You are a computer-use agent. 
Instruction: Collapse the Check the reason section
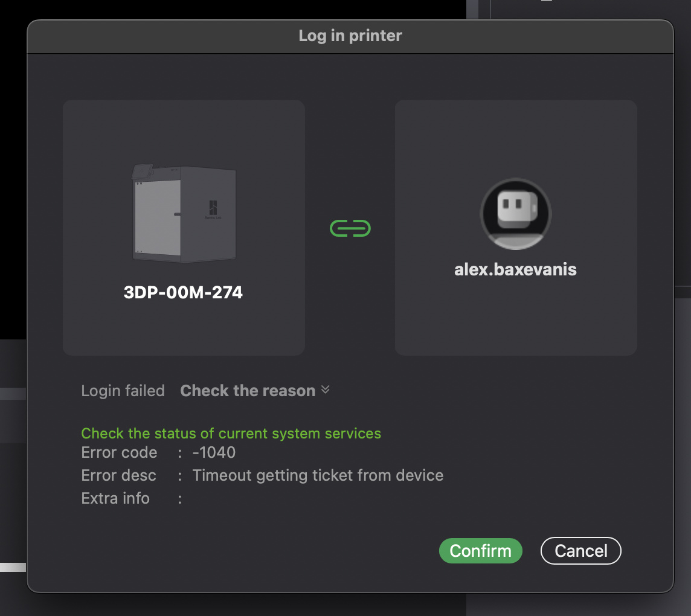(248, 391)
